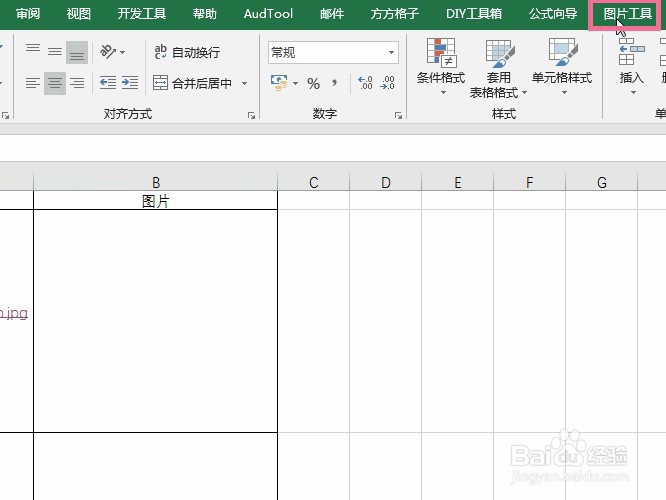Open 数字 format dialog launcher

coord(398,116)
